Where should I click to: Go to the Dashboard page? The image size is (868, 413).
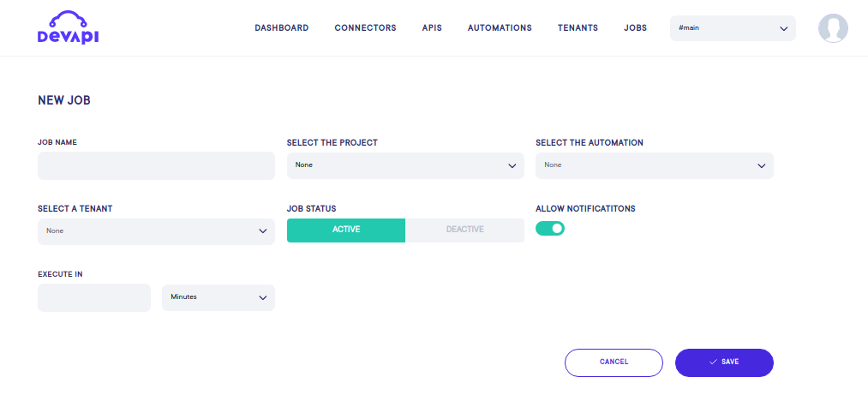(x=281, y=28)
